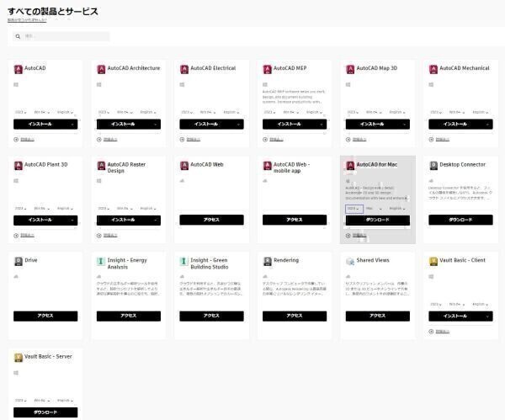Open Vault Basic - Server year dropdown
Image resolution: width=505 pixels, height=420 pixels.
click(20, 401)
